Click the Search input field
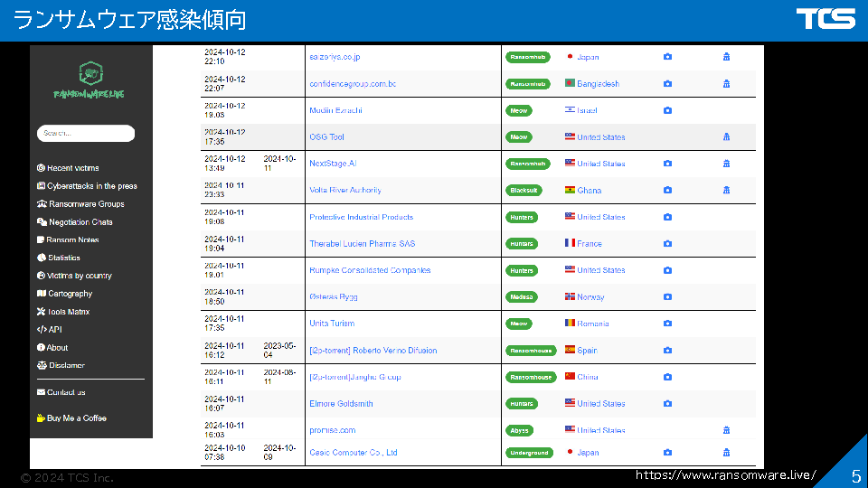This screenshot has width=868, height=488. 86,134
